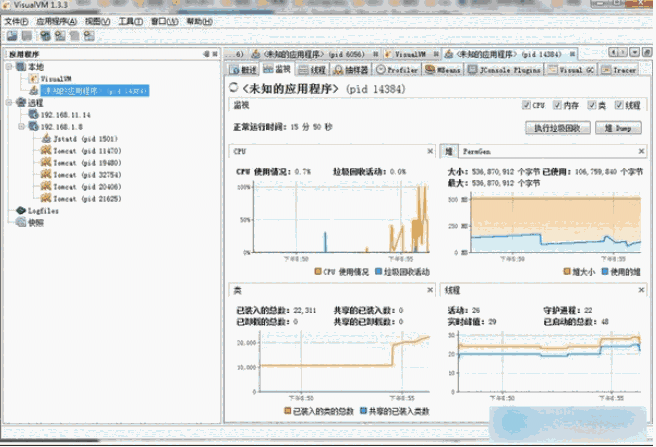Close the pid 6056 document tab
656x447 pixels.
point(375,54)
